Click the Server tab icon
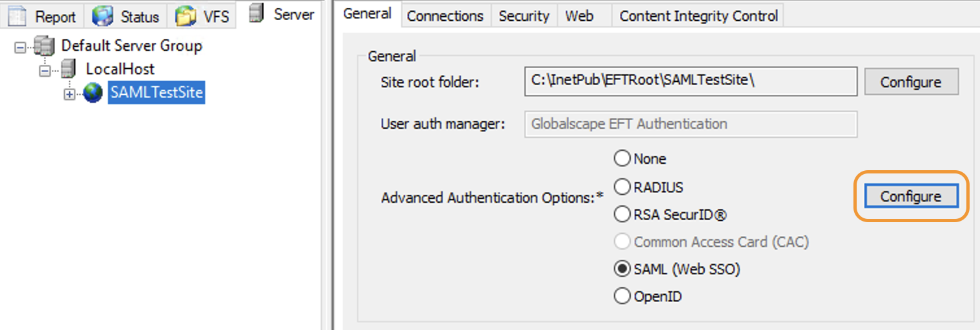 257,14
